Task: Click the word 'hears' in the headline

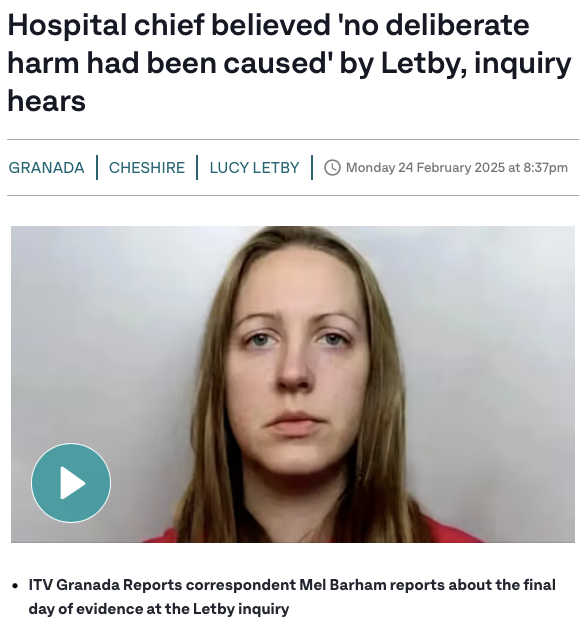Action: pyautogui.click(x=47, y=101)
